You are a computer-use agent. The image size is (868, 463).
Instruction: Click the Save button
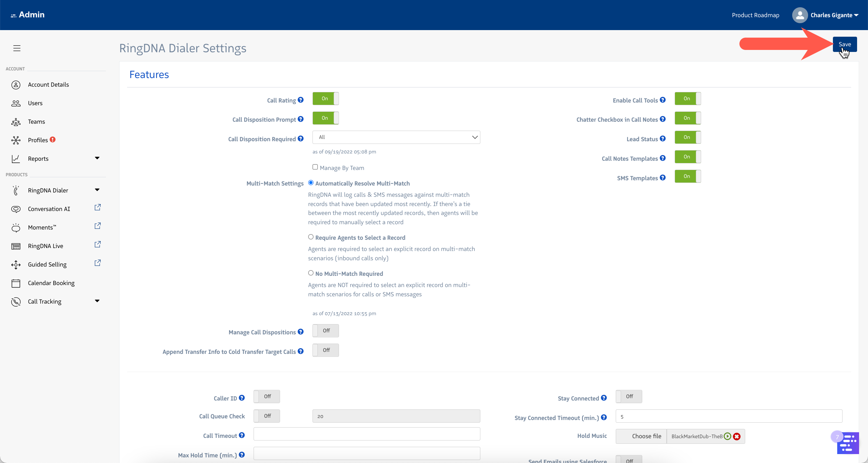844,44
